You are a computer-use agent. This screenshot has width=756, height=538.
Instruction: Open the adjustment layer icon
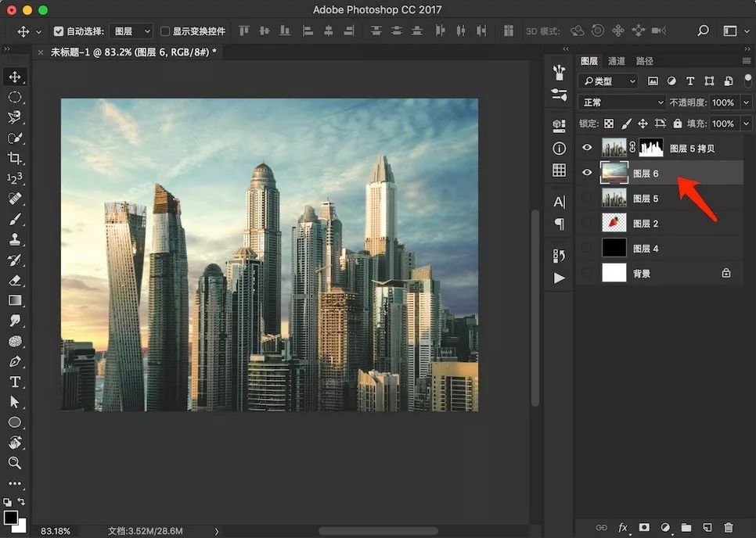665,529
